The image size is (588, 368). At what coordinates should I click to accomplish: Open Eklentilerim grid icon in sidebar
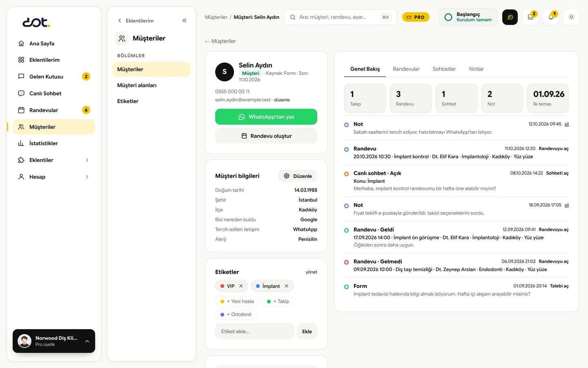pyautogui.click(x=21, y=60)
